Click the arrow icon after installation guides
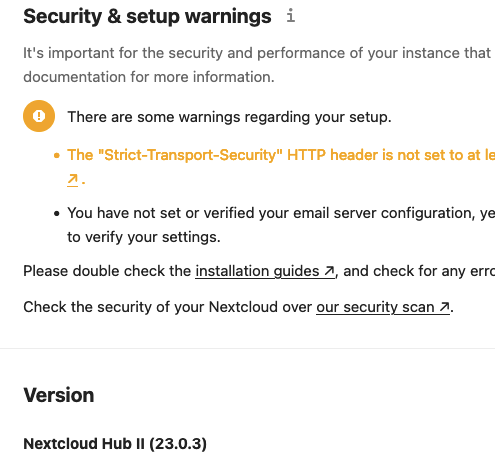 [x=329, y=271]
